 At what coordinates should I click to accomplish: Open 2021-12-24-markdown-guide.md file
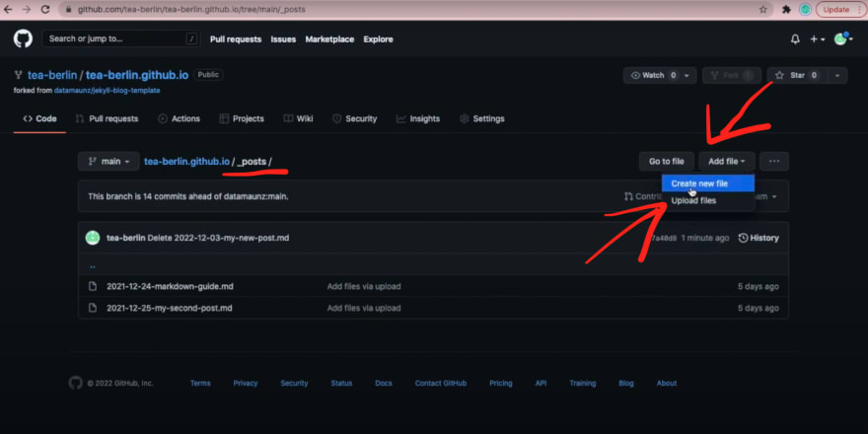click(170, 287)
